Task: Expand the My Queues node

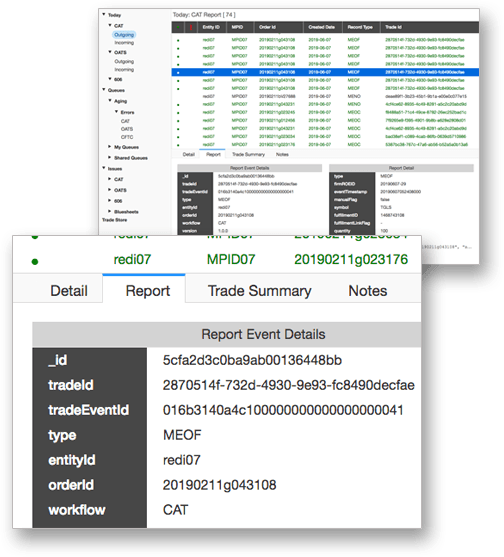Action: [110, 146]
